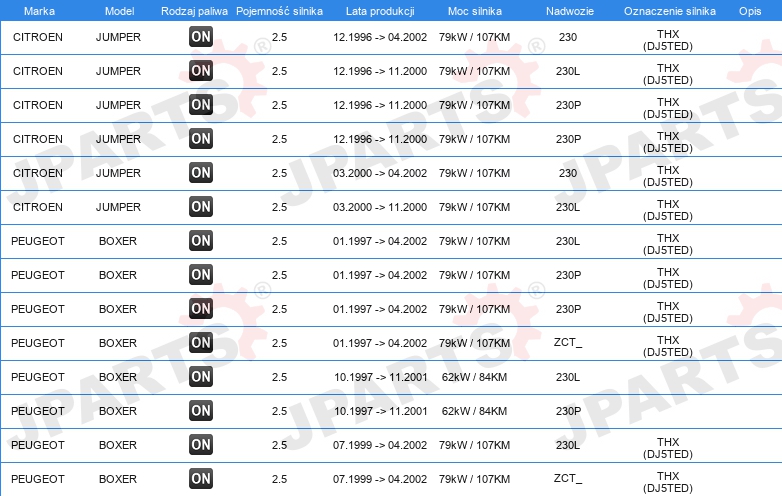Select date 07.1999 -> 04.2002 in ZCT_ row
Image resolution: width=782 pixels, height=496 pixels.
click(x=380, y=479)
